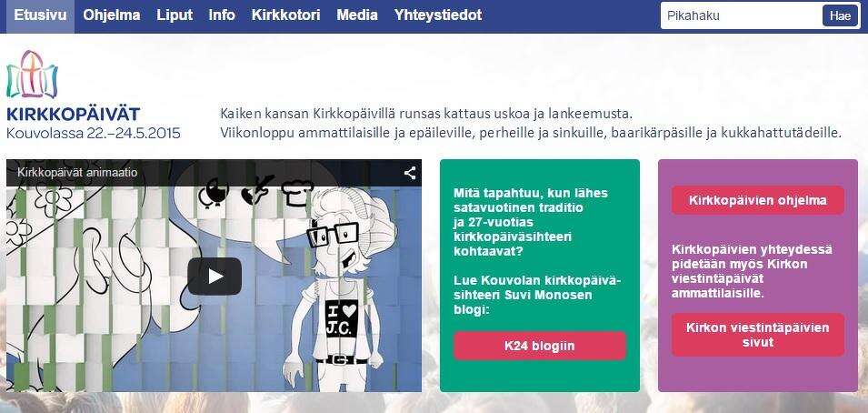
Task: Play the Kirkkopäivät animaatio video
Action: (x=215, y=276)
